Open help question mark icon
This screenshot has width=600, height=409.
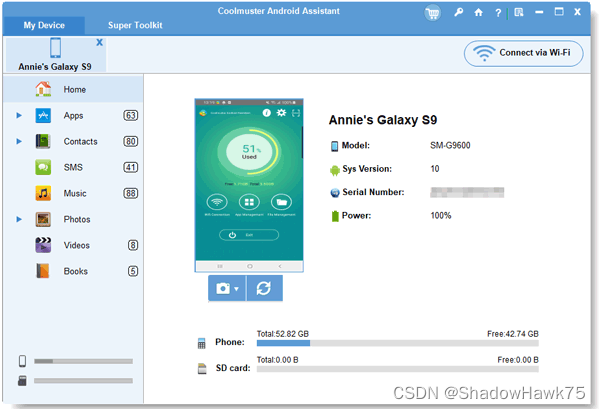point(498,13)
